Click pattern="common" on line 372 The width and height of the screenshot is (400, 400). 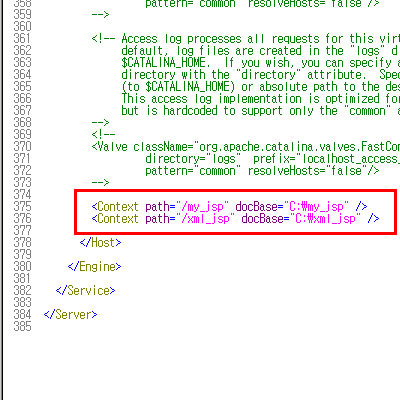pos(193,171)
